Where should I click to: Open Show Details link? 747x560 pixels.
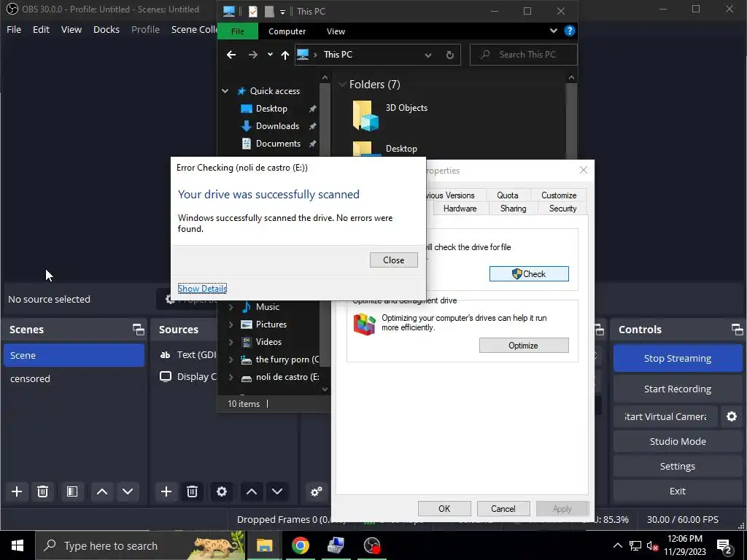point(202,289)
